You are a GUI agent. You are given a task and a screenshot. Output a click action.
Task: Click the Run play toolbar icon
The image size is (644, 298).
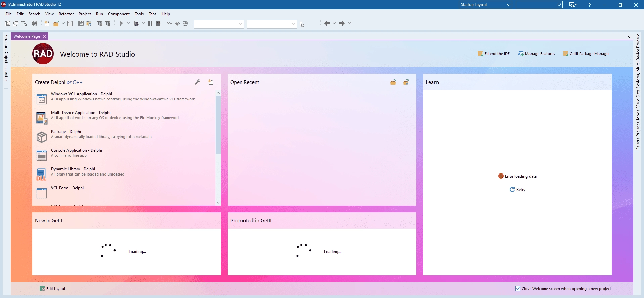coord(121,23)
